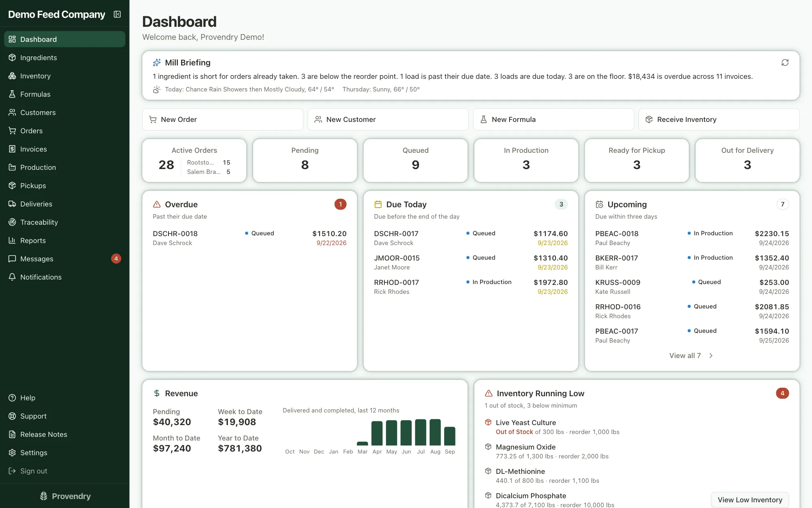Open Magnesium Oxide inventory entry
Screen dimensions: 812x508
pyautogui.click(x=637, y=452)
